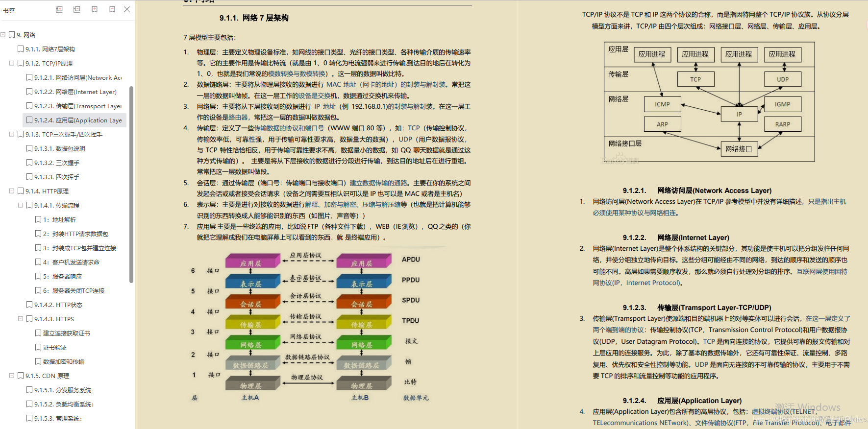Click the bookmark icon beside 1: 地址解析

38,219
